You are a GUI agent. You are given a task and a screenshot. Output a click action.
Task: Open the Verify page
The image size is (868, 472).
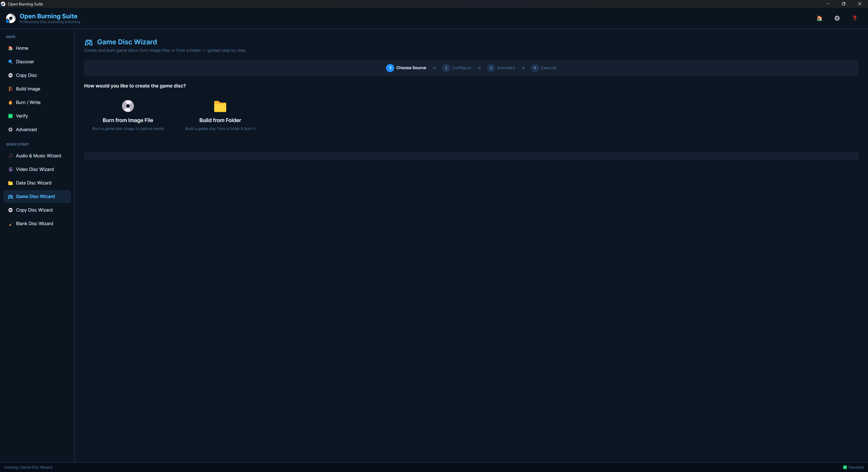37,116
